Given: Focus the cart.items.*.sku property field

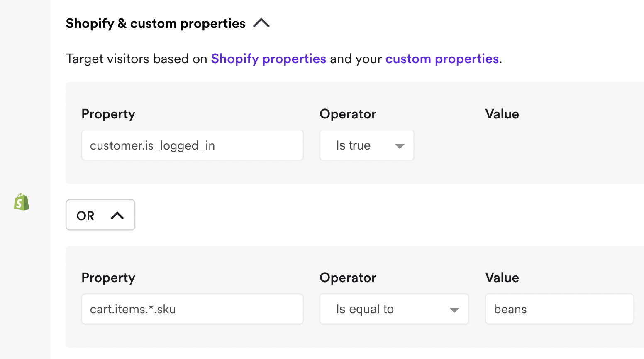Looking at the screenshot, I should (193, 309).
